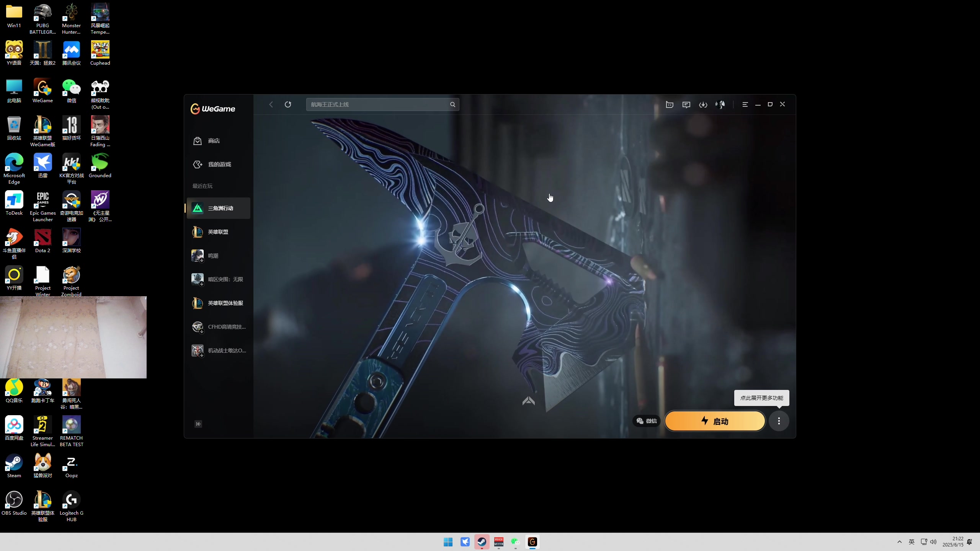Open the volume control in tray
The height and width of the screenshot is (551, 980).
[x=933, y=542]
